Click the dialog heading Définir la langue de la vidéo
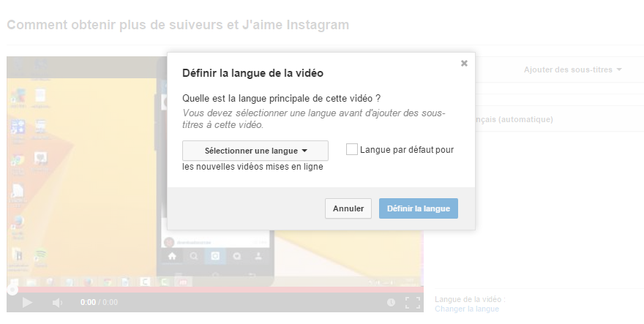Image resolution: width=644 pixels, height=324 pixels. [252, 73]
